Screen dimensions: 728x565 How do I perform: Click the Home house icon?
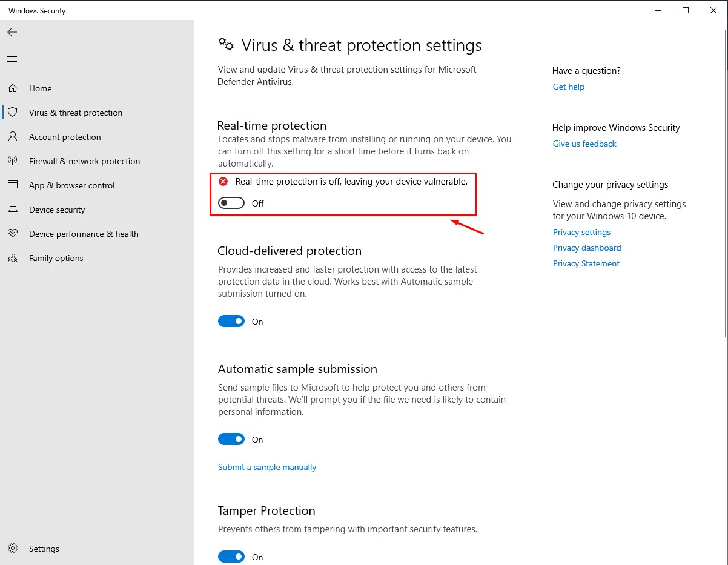13,88
